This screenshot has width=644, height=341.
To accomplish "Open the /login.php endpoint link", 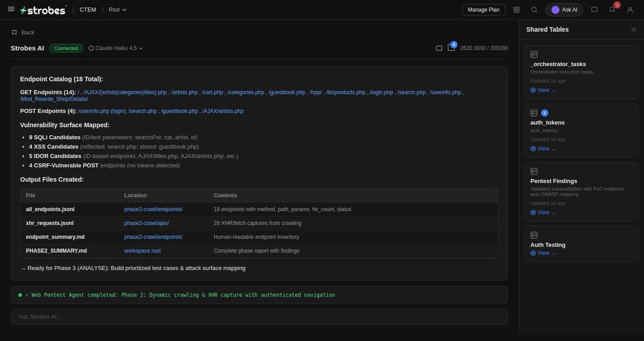I will (x=381, y=92).
